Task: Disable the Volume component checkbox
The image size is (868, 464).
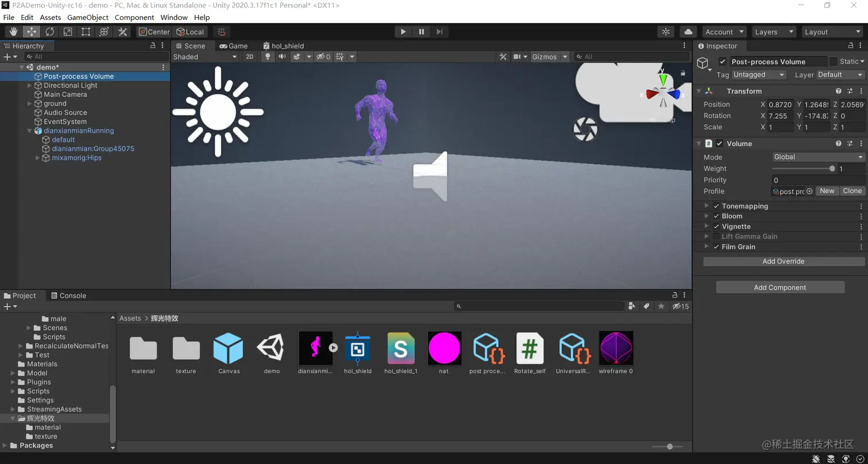Action: click(719, 144)
